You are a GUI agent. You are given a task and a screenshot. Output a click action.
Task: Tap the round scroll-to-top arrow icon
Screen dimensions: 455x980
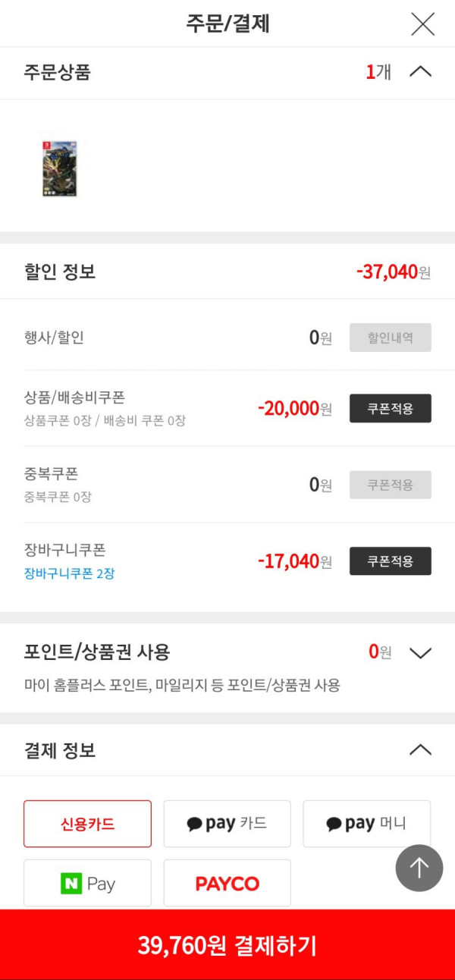[419, 868]
